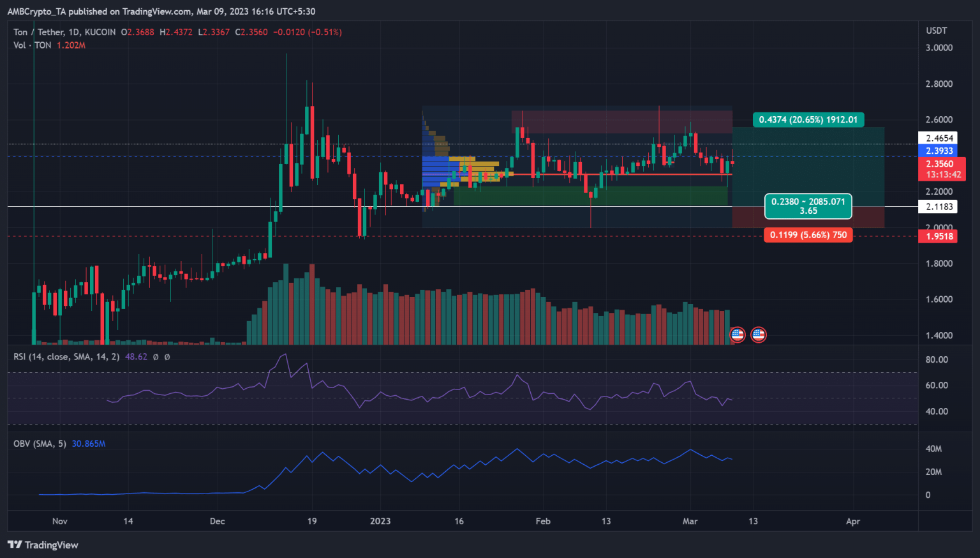980x558 pixels.
Task: Click the 0.4374 (20.65%) profit target label
Action: (x=808, y=119)
